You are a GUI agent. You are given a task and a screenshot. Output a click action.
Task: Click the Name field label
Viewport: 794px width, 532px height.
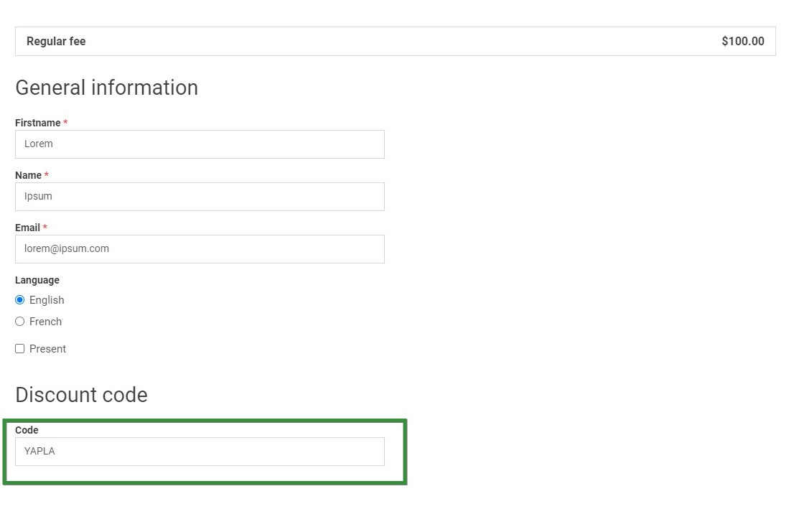[x=28, y=175]
